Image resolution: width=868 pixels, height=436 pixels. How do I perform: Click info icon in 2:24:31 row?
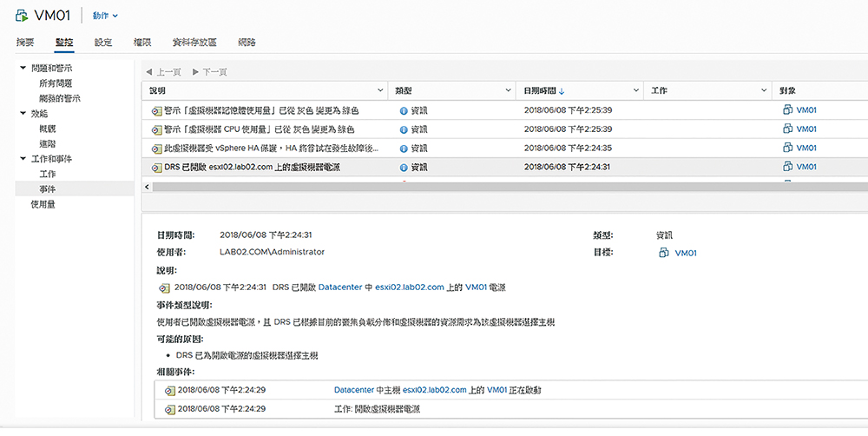(x=404, y=168)
